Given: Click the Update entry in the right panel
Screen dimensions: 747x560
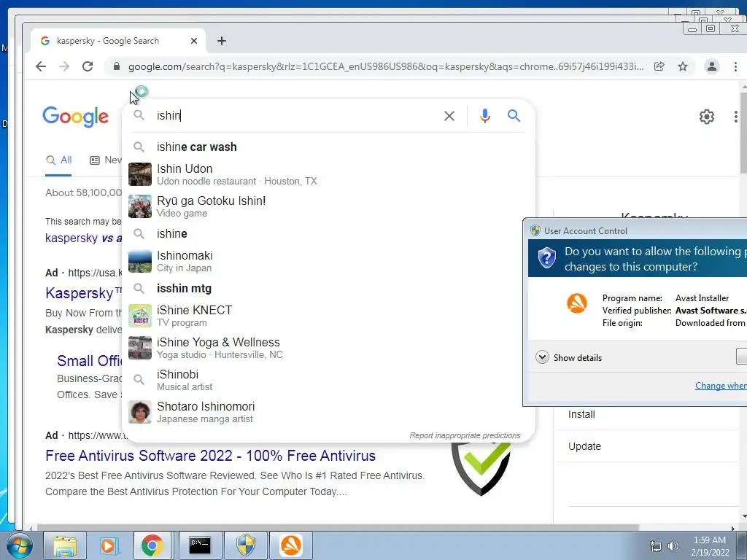Looking at the screenshot, I should click(x=584, y=447).
